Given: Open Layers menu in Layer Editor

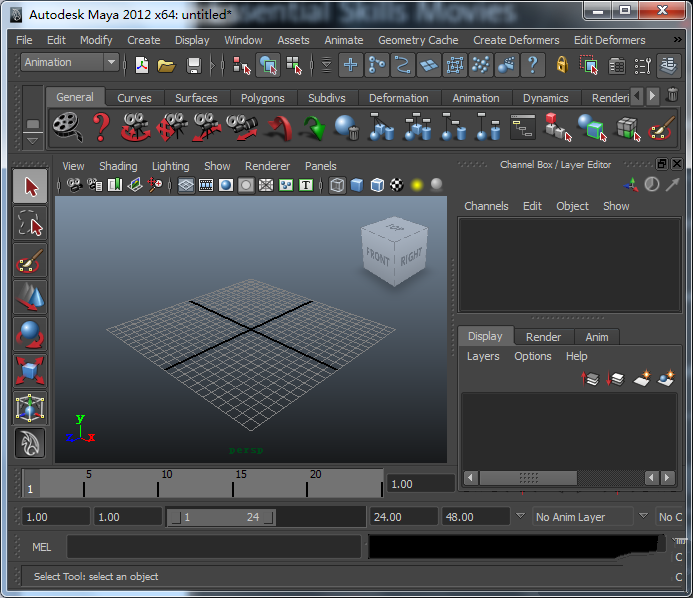Looking at the screenshot, I should [483, 356].
